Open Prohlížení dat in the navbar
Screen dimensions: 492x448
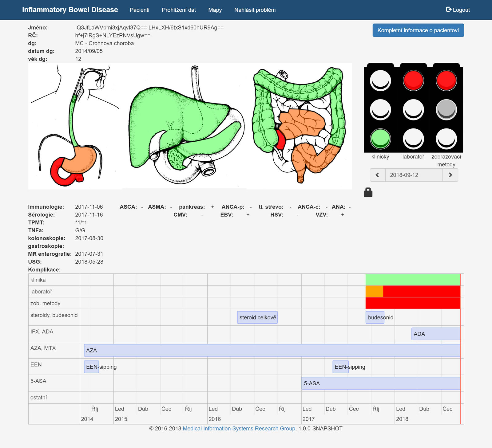pyautogui.click(x=179, y=10)
